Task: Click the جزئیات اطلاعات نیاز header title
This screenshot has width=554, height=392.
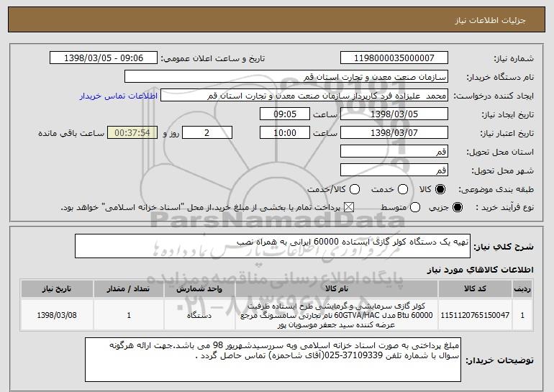Action: click(x=490, y=20)
